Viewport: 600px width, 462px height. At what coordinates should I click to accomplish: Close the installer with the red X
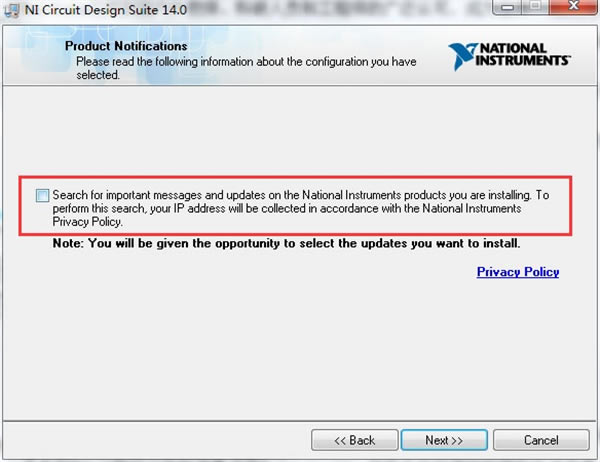pos(575,9)
